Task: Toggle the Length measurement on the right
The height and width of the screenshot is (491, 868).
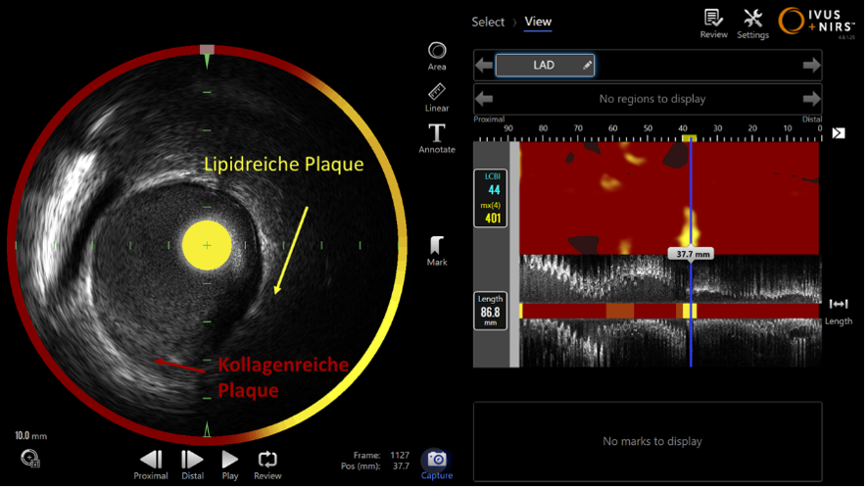Action: 838,309
